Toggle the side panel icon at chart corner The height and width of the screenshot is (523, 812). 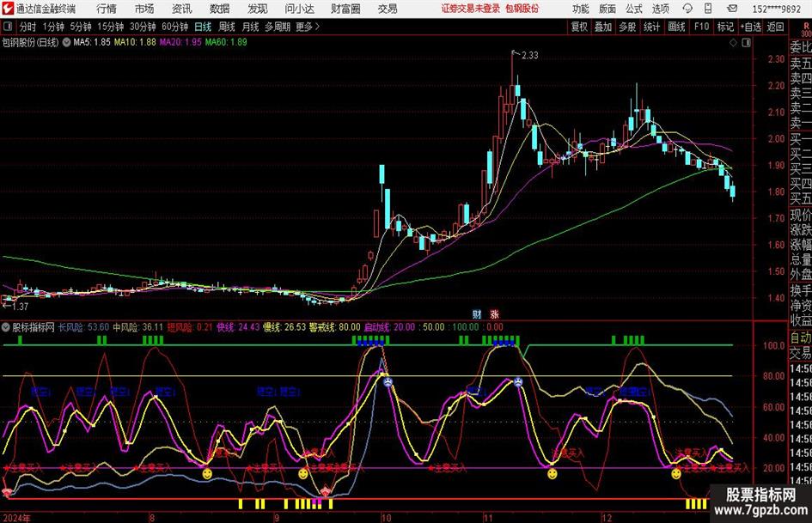[x=746, y=43]
